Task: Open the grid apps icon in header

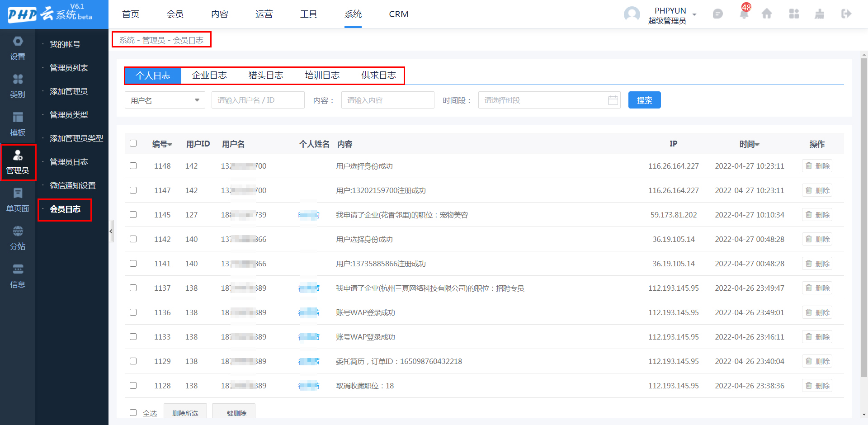Action: (794, 14)
